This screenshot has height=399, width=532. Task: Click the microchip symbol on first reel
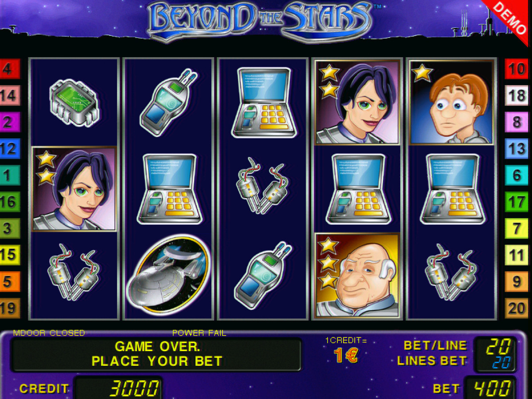(x=74, y=102)
